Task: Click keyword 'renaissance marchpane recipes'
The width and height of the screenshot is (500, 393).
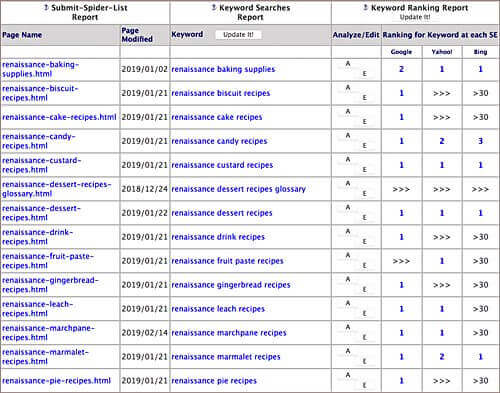Action: [x=229, y=333]
